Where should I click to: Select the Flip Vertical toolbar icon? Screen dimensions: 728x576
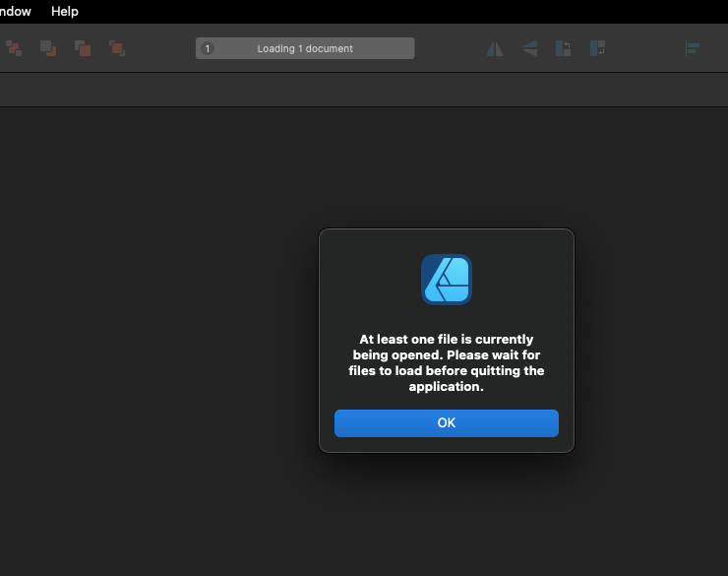point(529,48)
